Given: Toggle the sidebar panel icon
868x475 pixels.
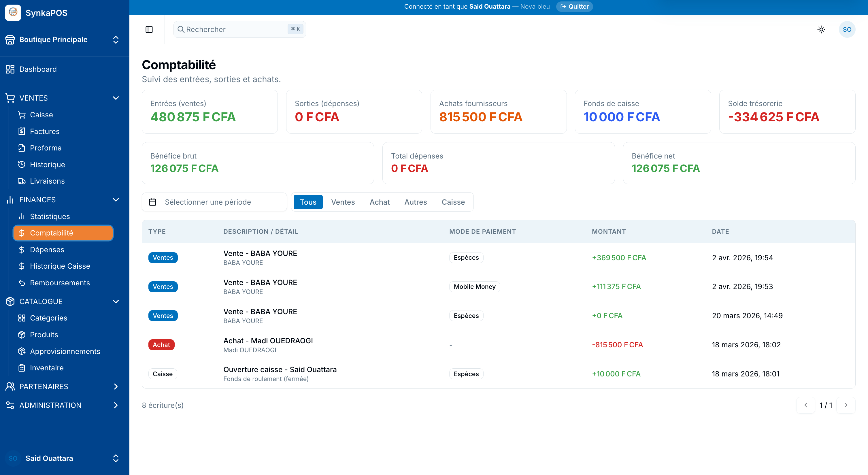Looking at the screenshot, I should pos(149,30).
